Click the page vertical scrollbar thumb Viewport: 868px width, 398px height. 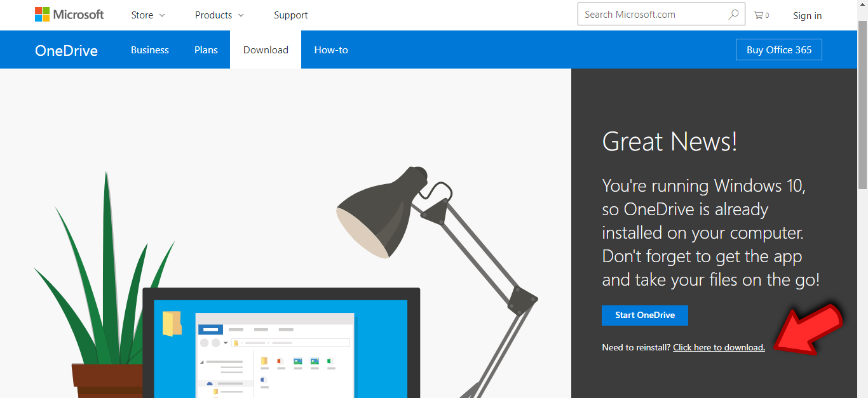(x=862, y=105)
